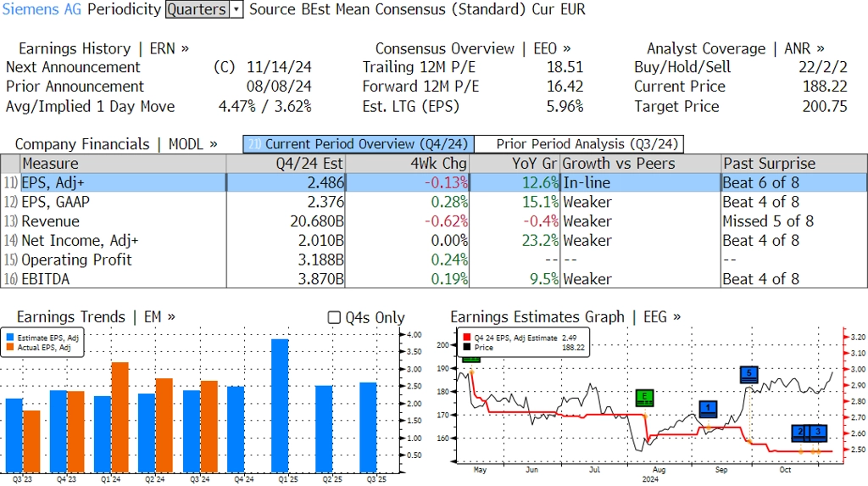Click red Q4 24 EPS Estimate legend swatch

coord(467,338)
